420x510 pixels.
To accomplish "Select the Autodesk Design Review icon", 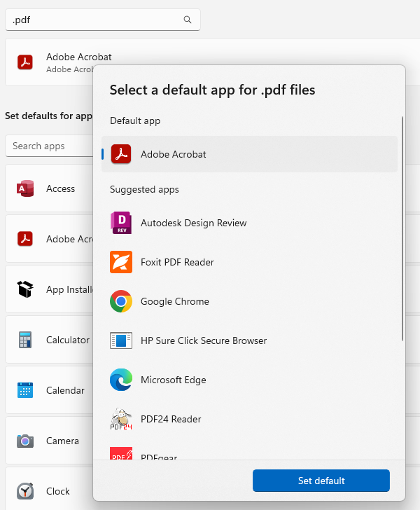I will (121, 223).
